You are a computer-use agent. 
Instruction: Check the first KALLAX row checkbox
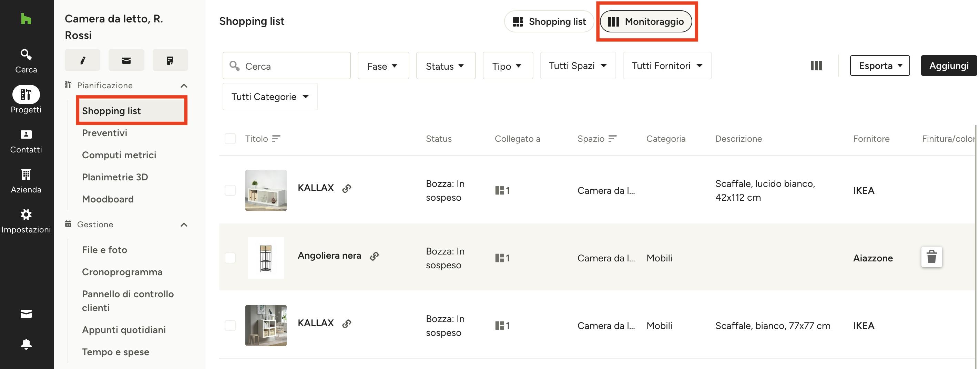click(x=230, y=190)
